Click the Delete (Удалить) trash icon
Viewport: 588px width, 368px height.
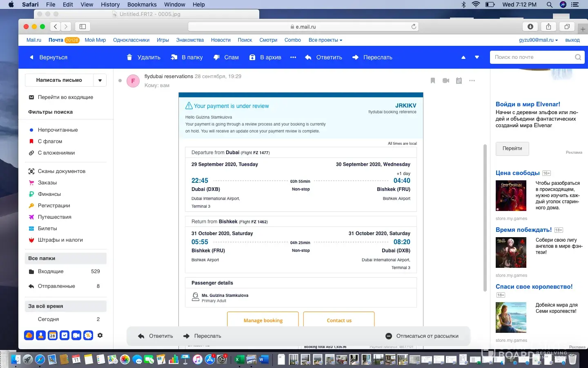click(x=129, y=57)
